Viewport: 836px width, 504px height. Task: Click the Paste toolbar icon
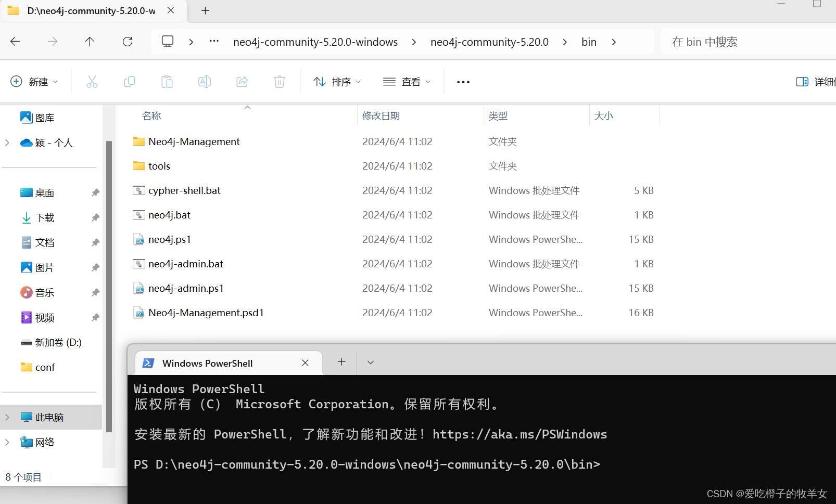coord(167,82)
